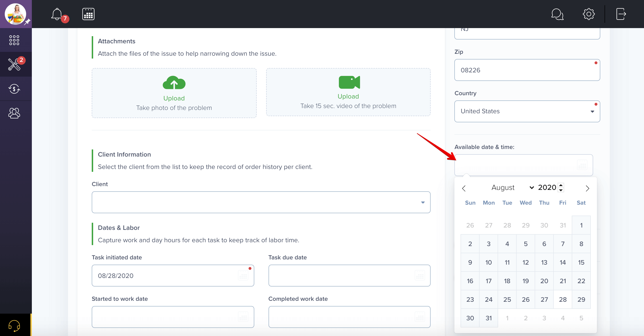Image resolution: width=644 pixels, height=336 pixels.
Task: Select August 23 in calendar
Action: click(470, 299)
